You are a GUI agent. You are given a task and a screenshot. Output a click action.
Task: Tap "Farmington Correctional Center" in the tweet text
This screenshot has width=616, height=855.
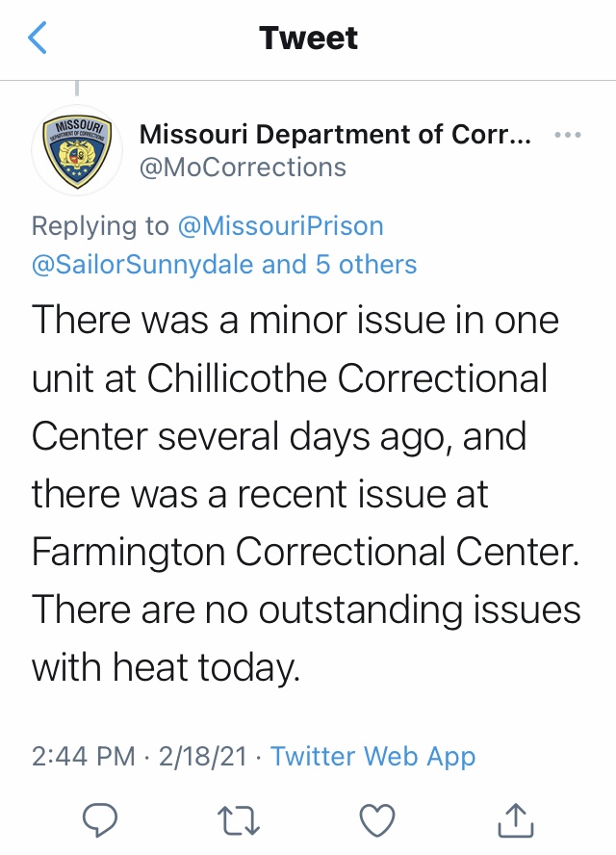[x=305, y=552]
